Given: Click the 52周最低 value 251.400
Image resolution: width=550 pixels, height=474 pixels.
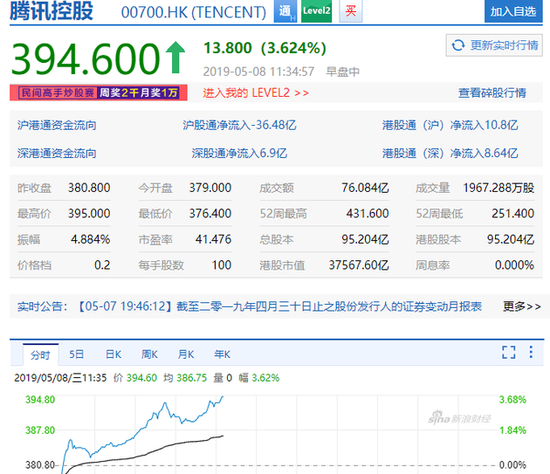Looking at the screenshot, I should click(x=513, y=213).
